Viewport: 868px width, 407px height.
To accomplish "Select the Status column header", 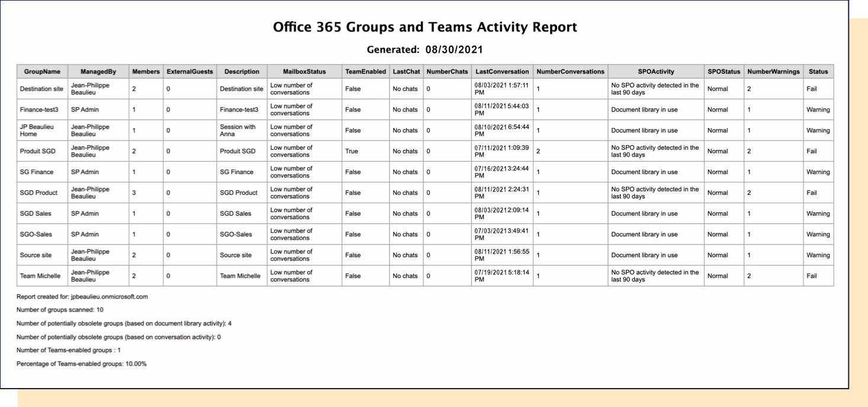I will tap(818, 72).
